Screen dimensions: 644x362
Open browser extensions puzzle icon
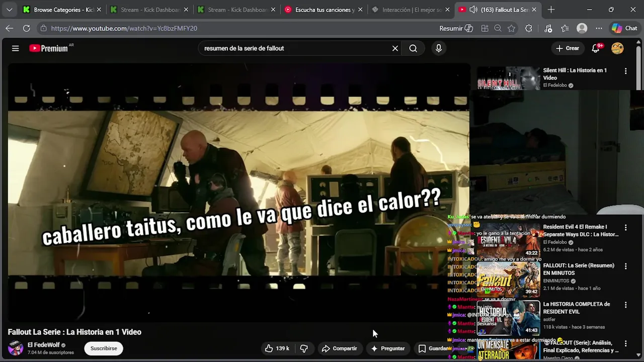528,28
